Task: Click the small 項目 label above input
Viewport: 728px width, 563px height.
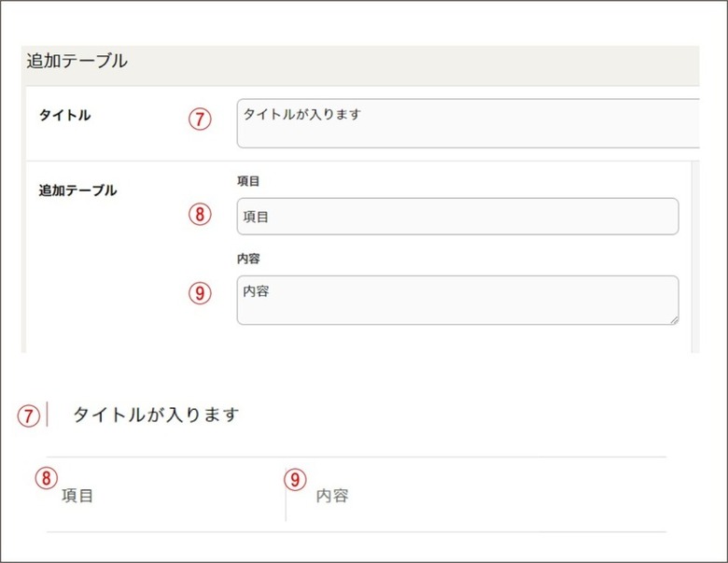Action: [248, 181]
